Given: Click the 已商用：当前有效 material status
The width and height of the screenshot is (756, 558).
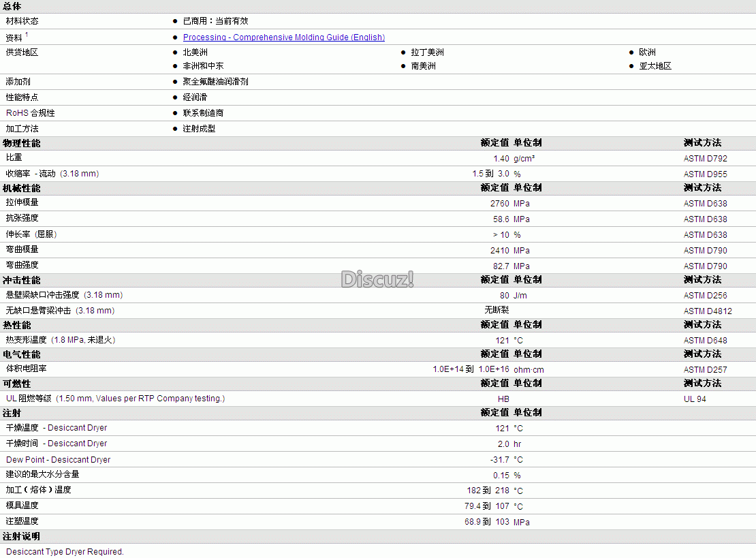Looking at the screenshot, I should point(215,21).
